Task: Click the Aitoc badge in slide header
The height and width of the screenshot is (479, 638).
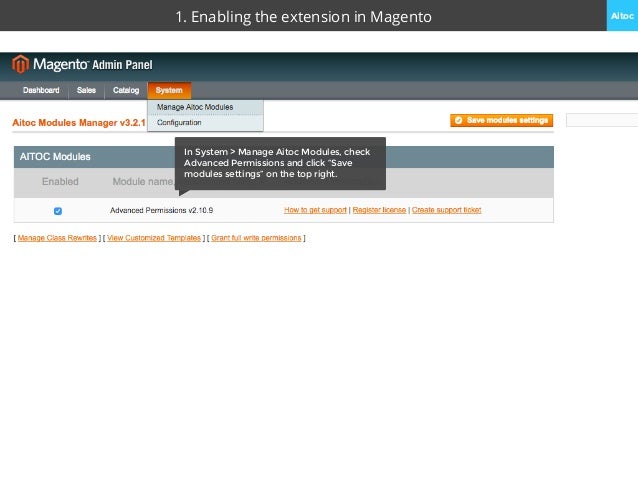Action: (622, 15)
